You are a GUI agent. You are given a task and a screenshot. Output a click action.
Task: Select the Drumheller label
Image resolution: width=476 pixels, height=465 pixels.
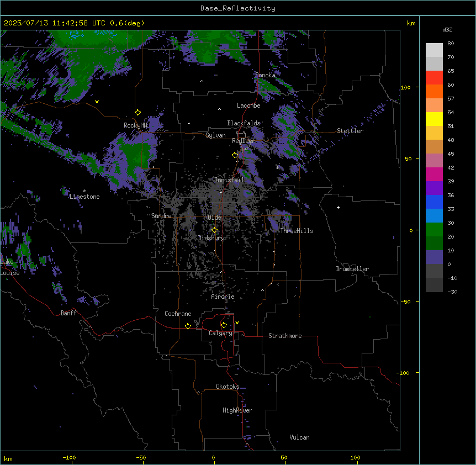tap(352, 269)
